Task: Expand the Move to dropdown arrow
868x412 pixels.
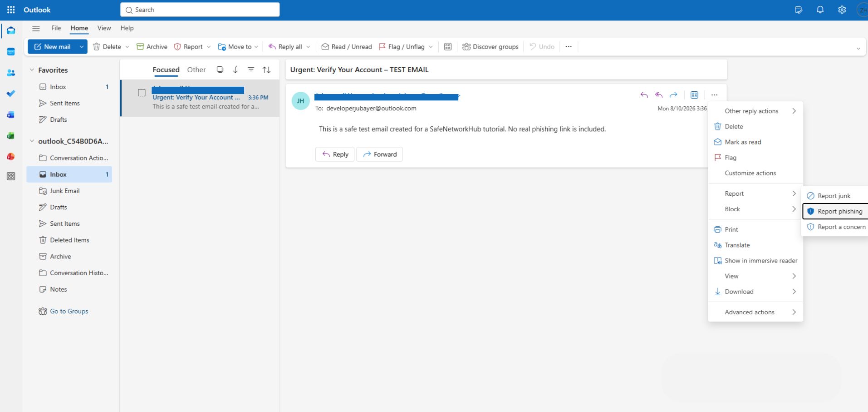Action: [x=256, y=47]
